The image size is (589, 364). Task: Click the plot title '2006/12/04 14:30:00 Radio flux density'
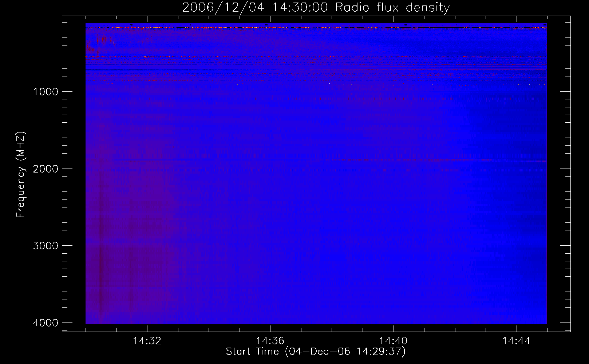coord(316,7)
